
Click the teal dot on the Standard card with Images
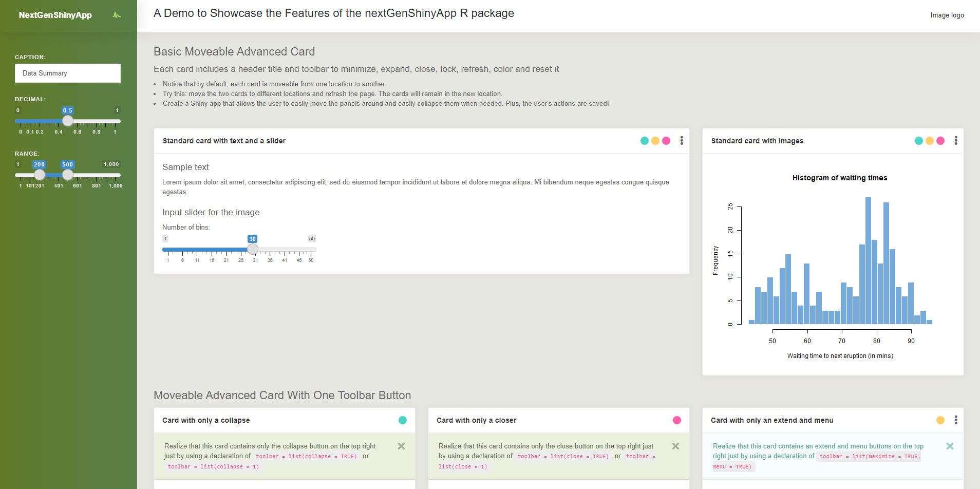point(919,141)
